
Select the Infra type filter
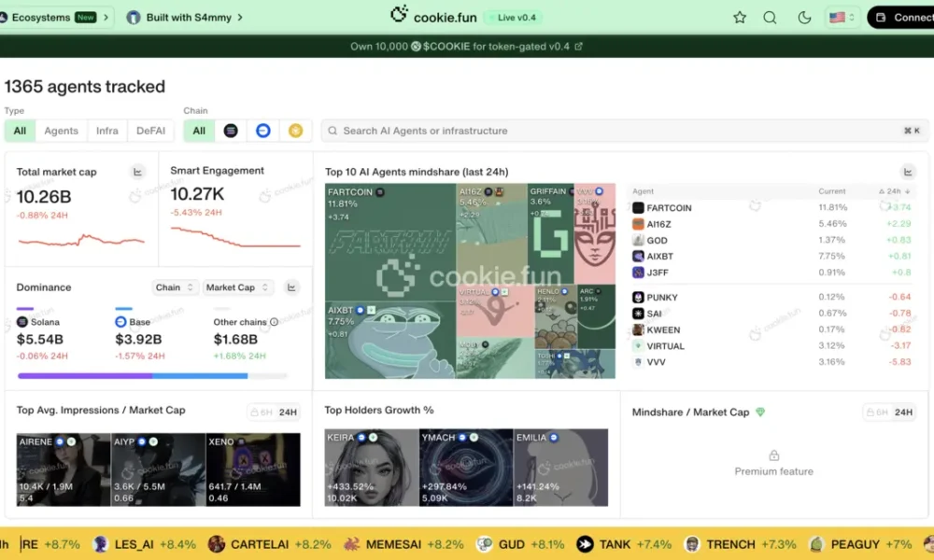click(107, 131)
